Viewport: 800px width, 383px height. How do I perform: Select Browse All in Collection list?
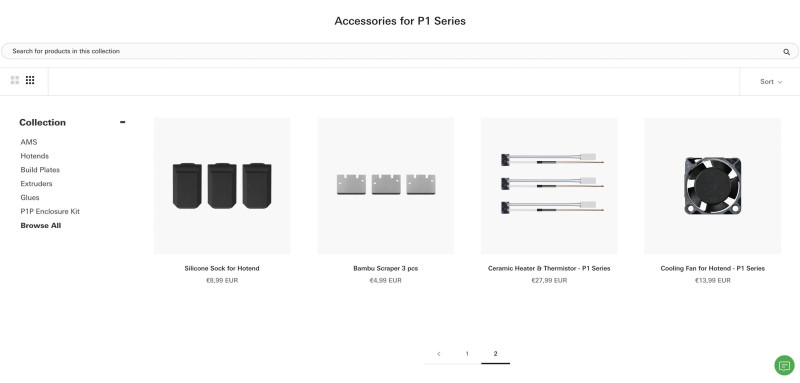coord(41,225)
